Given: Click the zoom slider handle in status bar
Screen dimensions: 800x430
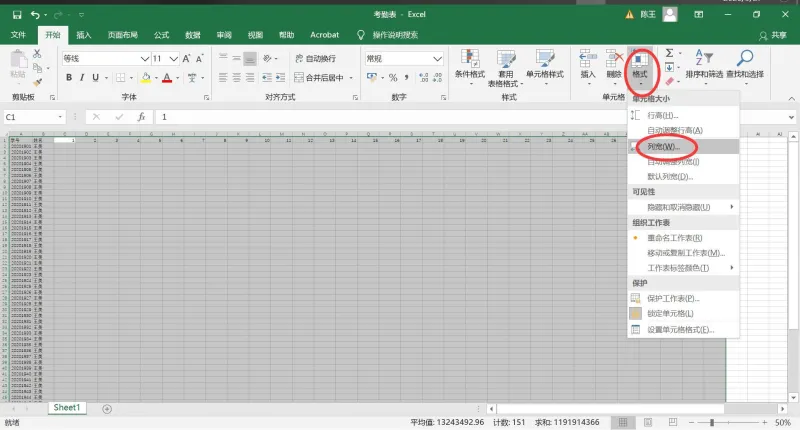Looking at the screenshot, I should coord(712,422).
